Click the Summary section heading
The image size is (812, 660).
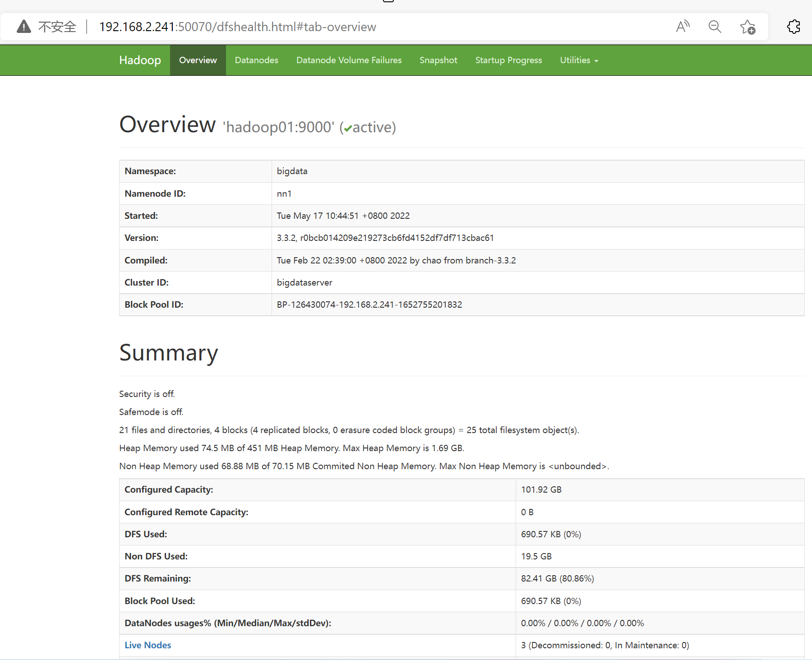168,353
